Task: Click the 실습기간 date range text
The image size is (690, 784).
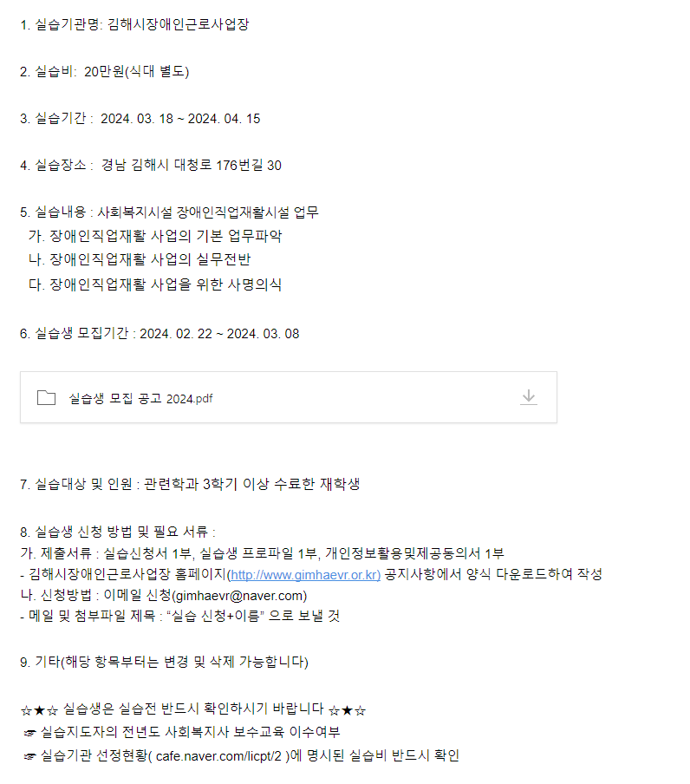Action: point(180,119)
